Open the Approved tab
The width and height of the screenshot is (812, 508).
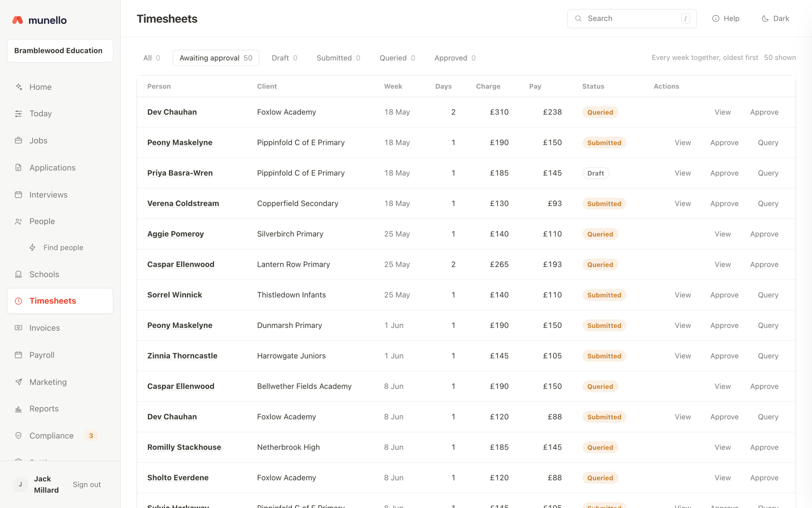455,58
